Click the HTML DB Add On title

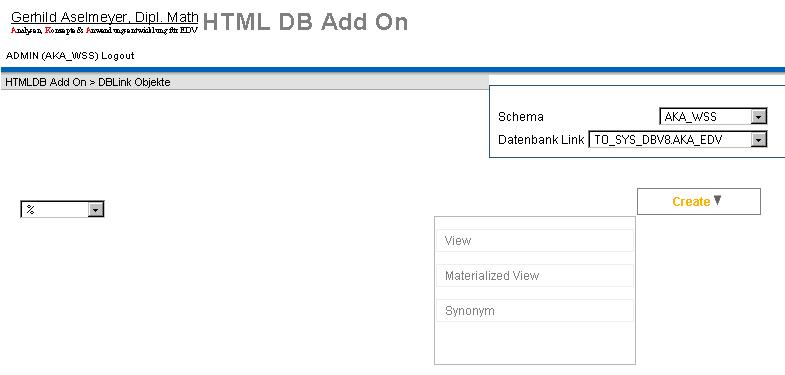tap(305, 22)
